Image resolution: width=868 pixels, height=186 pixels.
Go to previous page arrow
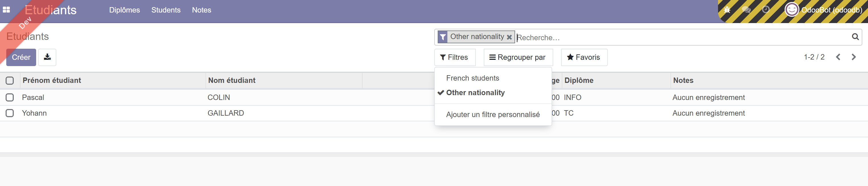pyautogui.click(x=838, y=57)
